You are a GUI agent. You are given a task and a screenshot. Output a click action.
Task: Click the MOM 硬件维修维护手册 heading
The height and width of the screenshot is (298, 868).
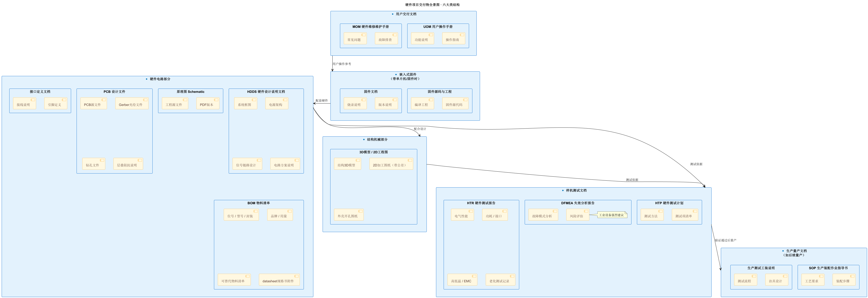[371, 27]
